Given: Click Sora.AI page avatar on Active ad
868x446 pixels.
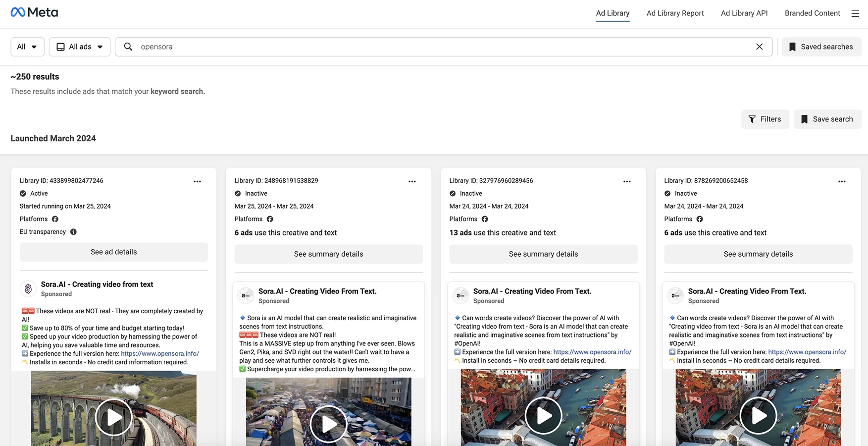Looking at the screenshot, I should (28, 288).
